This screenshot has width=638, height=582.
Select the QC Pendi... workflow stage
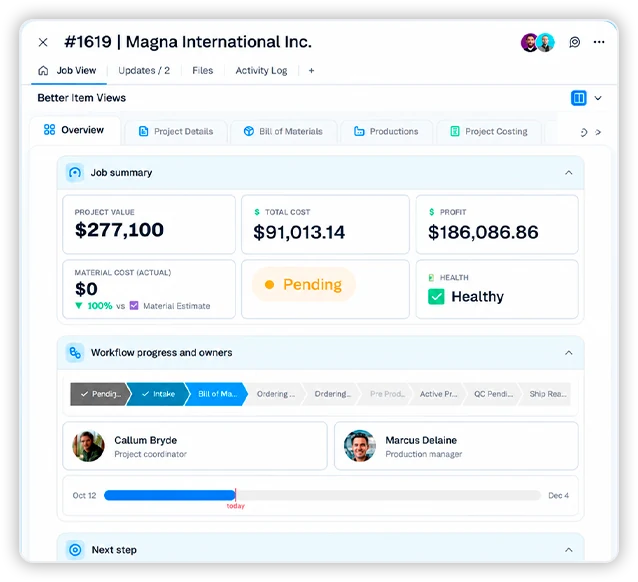tap(493, 394)
